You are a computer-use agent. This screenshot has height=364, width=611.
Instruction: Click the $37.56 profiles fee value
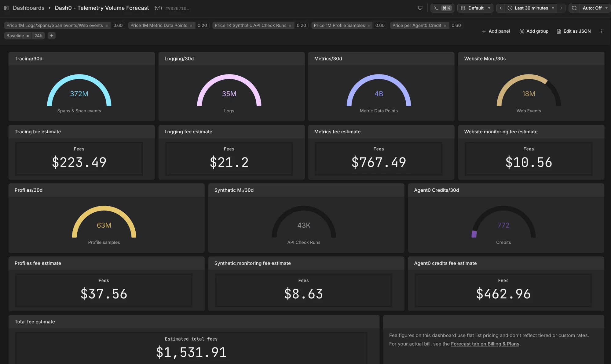(104, 294)
